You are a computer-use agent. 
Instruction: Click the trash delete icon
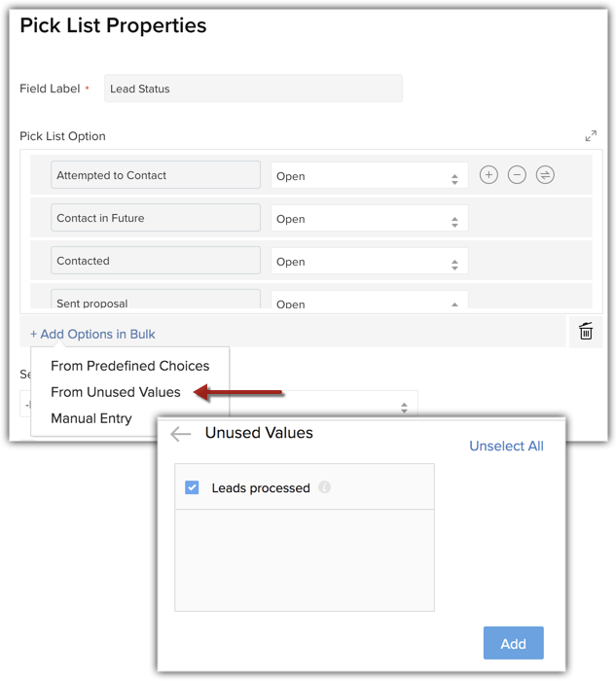click(x=586, y=332)
